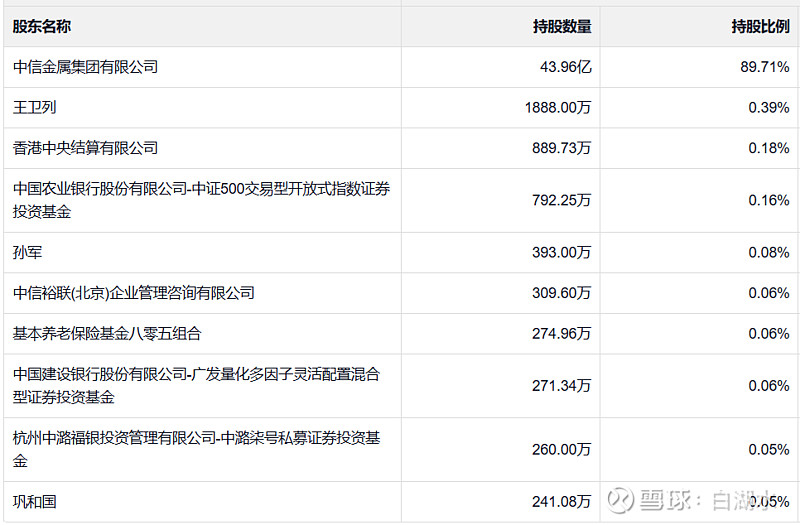Click the 274.96万 holding amount
This screenshot has width=800, height=525.
tap(561, 334)
